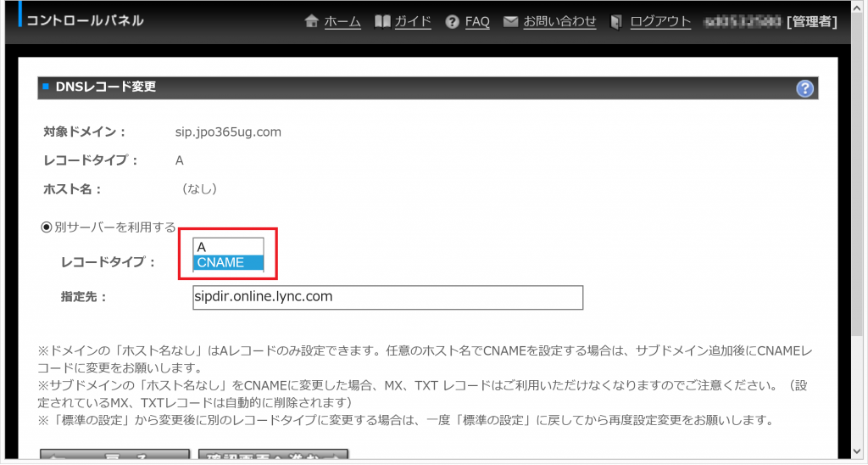Click the logout door icon
The height and width of the screenshot is (465, 868).
pos(615,21)
